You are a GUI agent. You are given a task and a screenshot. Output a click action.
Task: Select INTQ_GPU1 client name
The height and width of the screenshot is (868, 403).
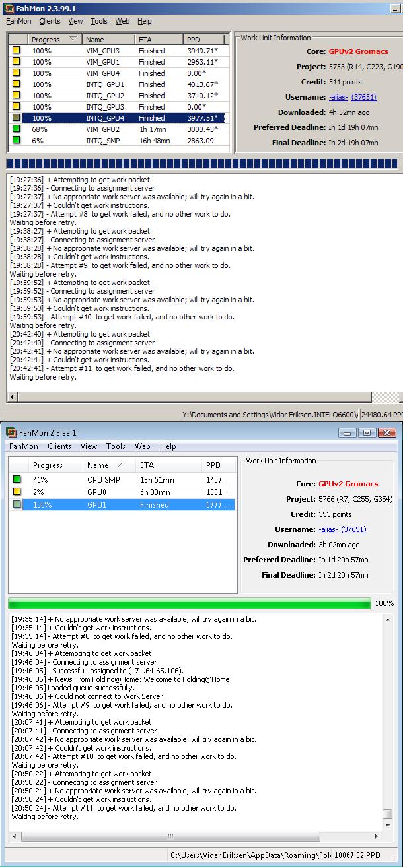(105, 84)
